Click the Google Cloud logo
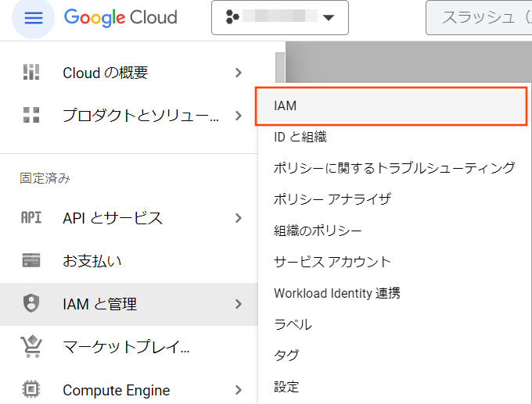This screenshot has width=532, height=404. click(120, 18)
